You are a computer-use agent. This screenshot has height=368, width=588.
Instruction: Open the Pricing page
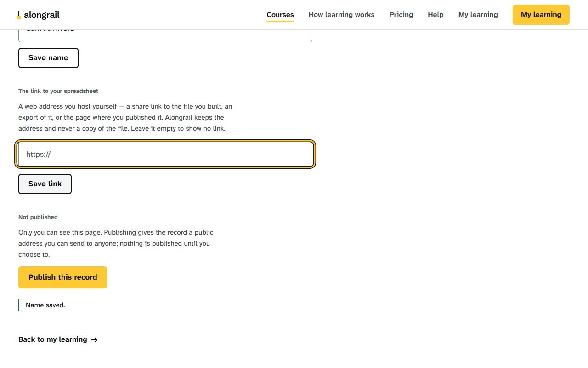tap(401, 15)
